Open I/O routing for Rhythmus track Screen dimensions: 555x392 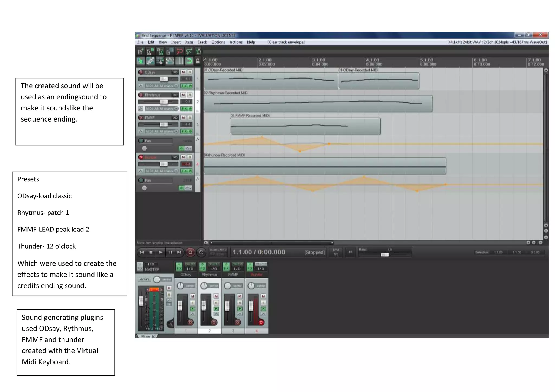[x=175, y=95]
